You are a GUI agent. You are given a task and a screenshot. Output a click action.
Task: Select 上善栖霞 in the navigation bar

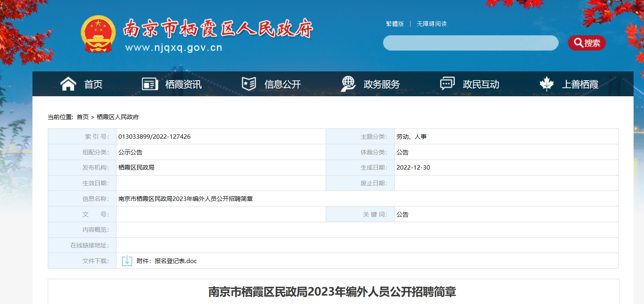580,84
